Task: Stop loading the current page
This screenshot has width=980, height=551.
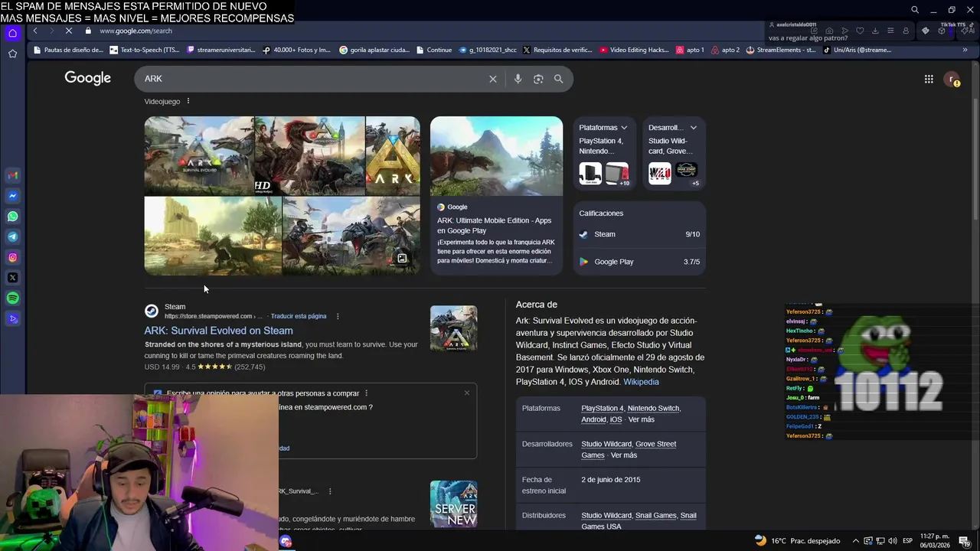Action: click(x=69, y=31)
